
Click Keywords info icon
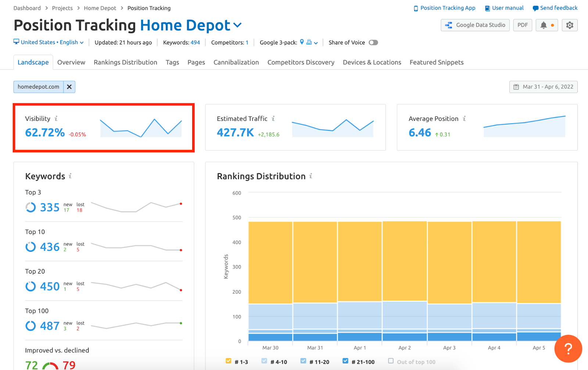pos(70,176)
